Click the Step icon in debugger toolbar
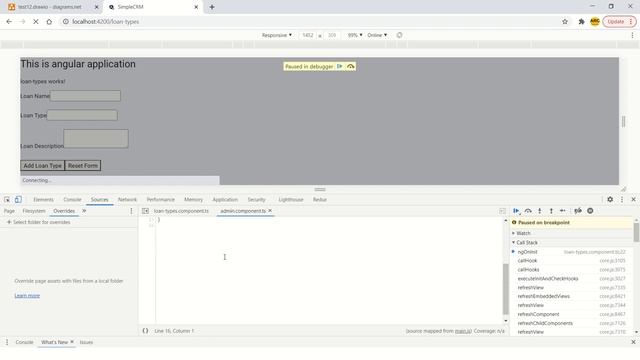Viewport: 640px width, 360px height. (x=563, y=211)
